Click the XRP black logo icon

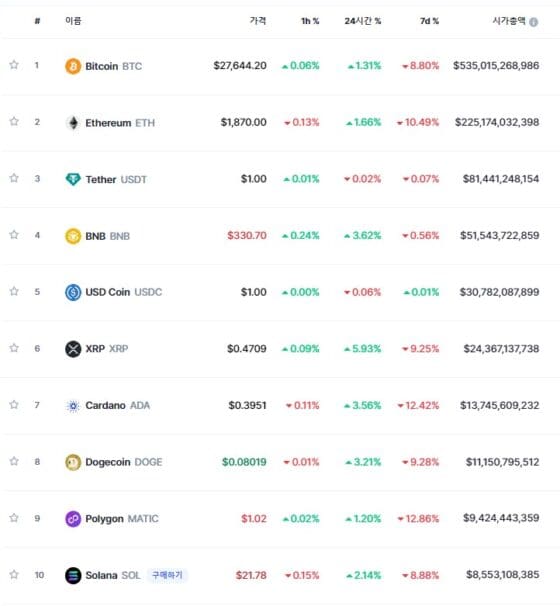coord(73,349)
